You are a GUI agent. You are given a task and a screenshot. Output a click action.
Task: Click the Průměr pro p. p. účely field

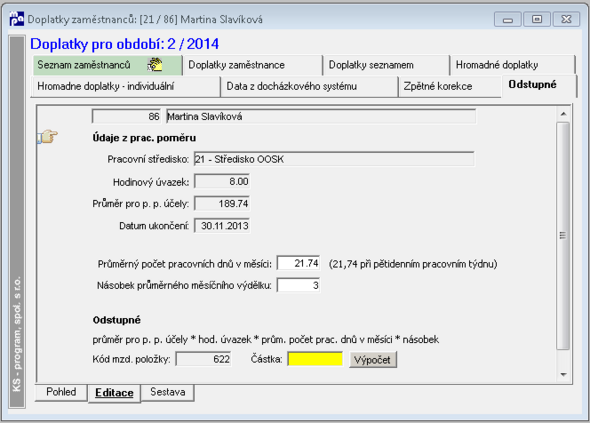[222, 204]
